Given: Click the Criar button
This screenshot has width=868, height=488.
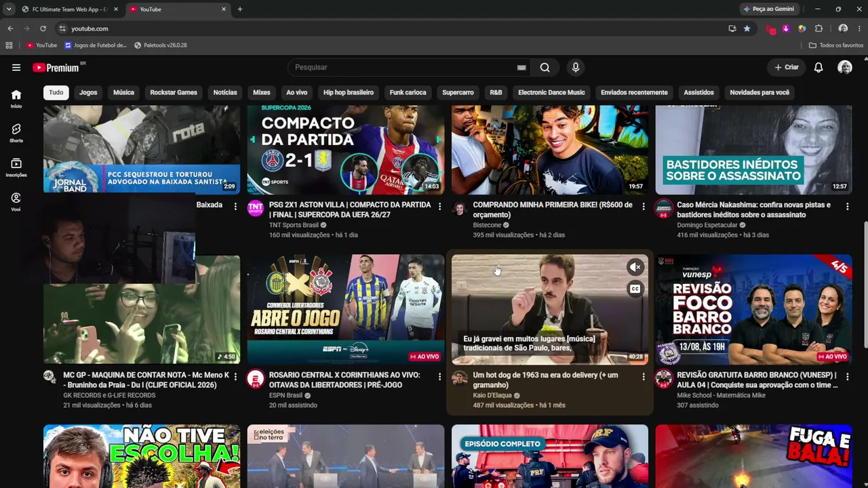Looking at the screenshot, I should [x=787, y=67].
